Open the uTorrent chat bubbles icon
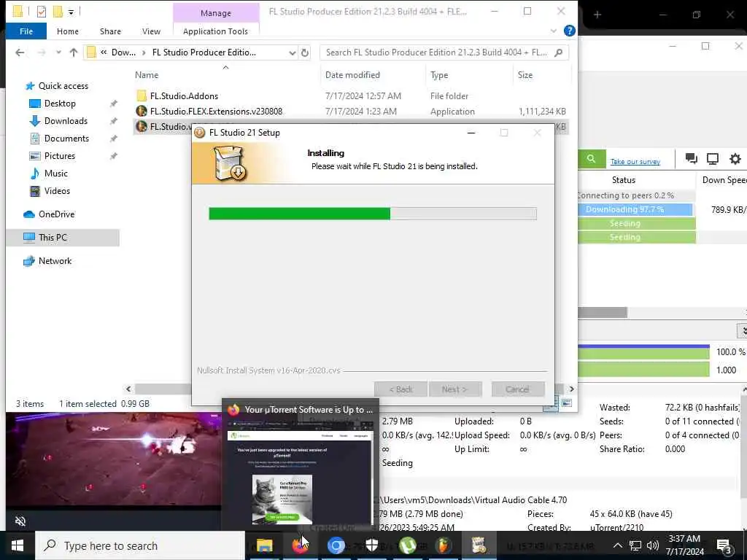This screenshot has width=747, height=560. (692, 159)
